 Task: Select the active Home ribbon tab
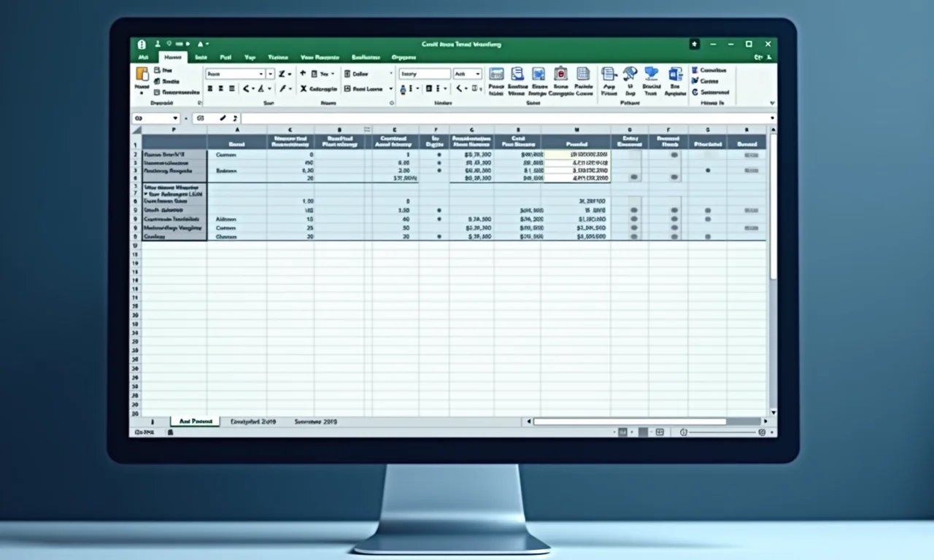click(173, 57)
